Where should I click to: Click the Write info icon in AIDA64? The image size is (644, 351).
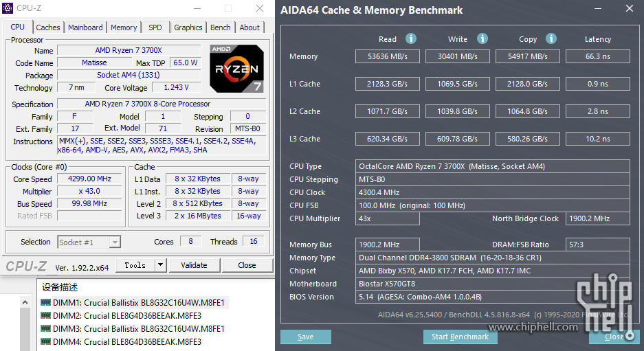pyautogui.click(x=482, y=38)
